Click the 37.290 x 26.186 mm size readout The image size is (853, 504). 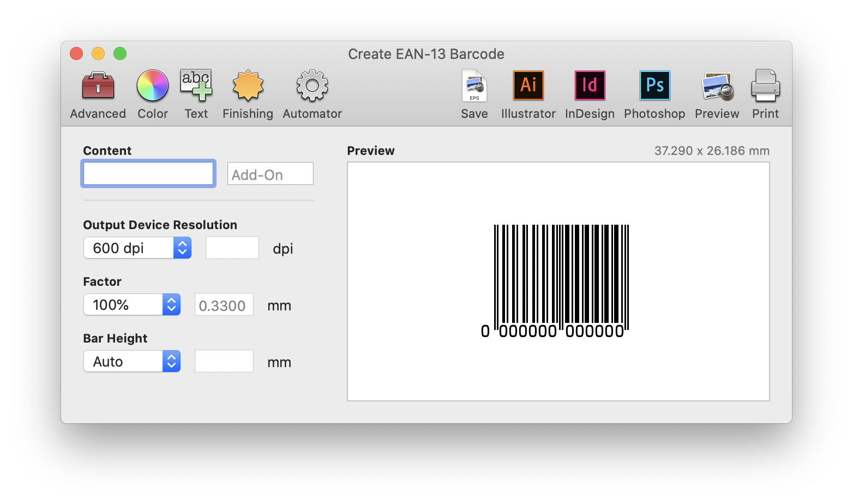[x=712, y=151]
